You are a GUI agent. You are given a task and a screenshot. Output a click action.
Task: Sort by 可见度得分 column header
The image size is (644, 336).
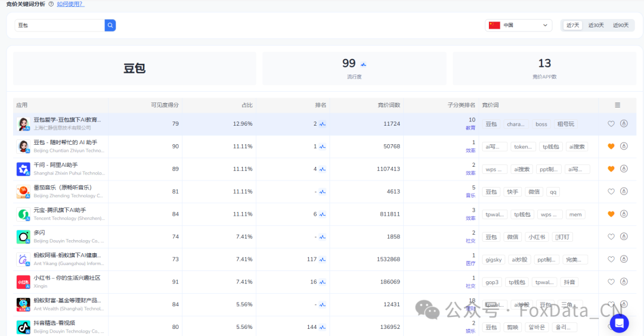[x=165, y=105]
